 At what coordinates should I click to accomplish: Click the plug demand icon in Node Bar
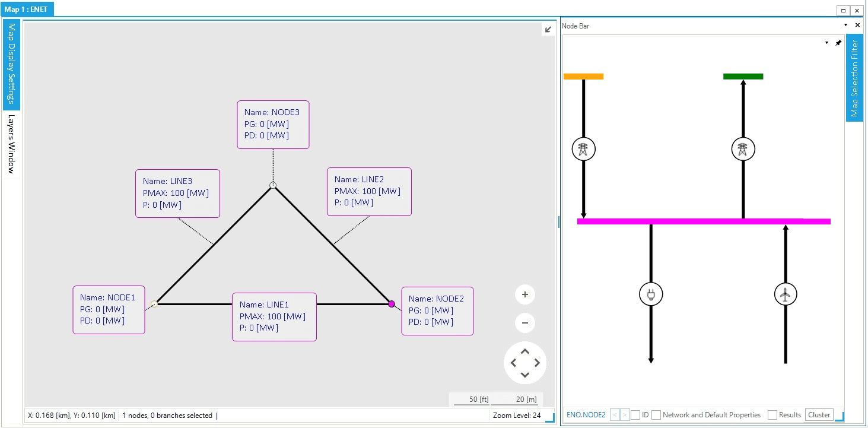(x=651, y=294)
